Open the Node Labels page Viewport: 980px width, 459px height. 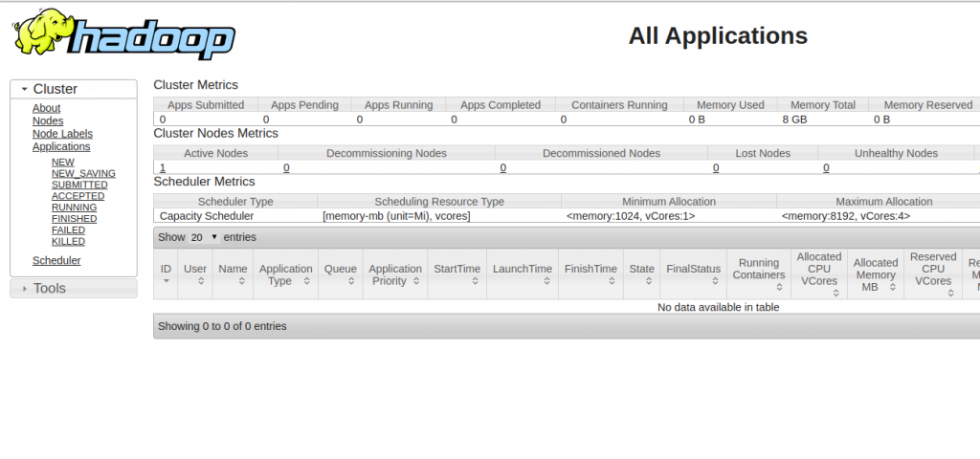pos(62,134)
